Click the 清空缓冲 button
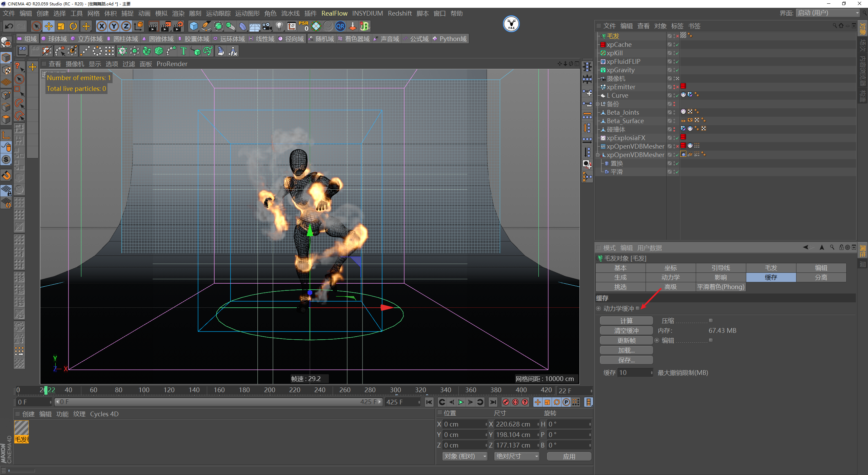The image size is (868, 475). [626, 330]
